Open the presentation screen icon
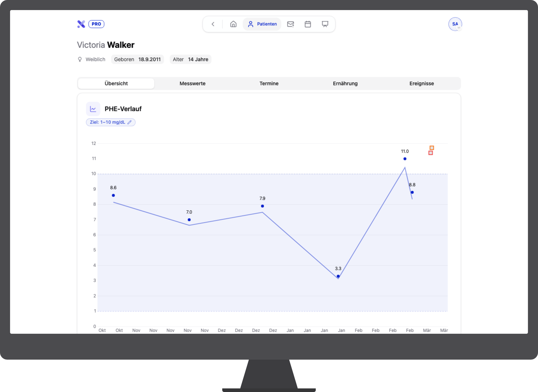The width and height of the screenshot is (538, 392). [x=325, y=24]
